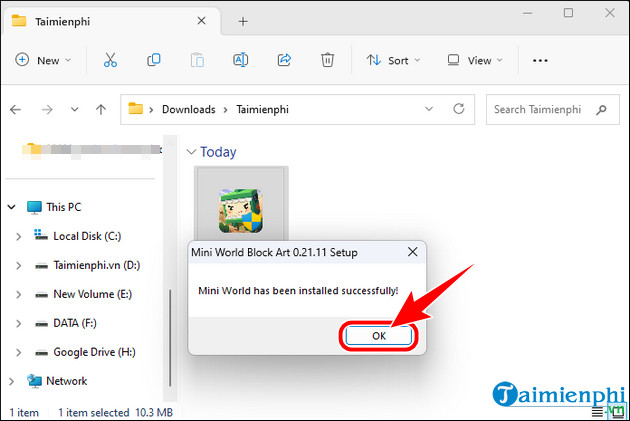Viewport: 630px width, 421px height.
Task: Click the folder icon in address bar
Action: coord(135,108)
